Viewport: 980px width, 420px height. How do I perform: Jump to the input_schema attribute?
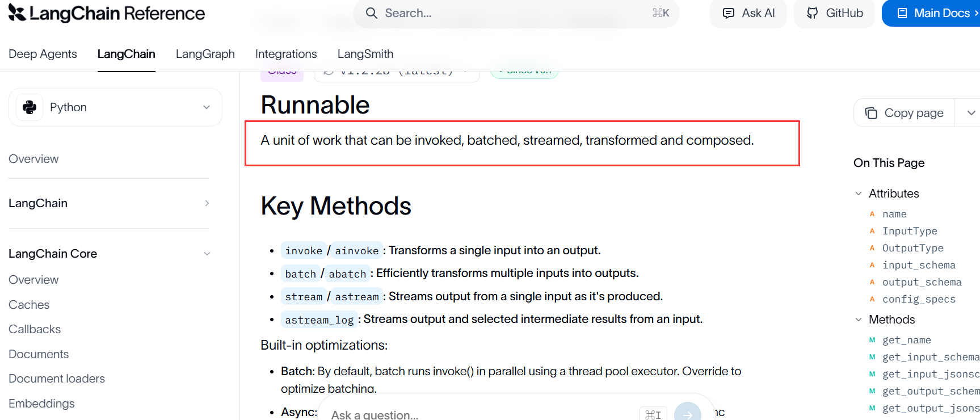click(919, 265)
